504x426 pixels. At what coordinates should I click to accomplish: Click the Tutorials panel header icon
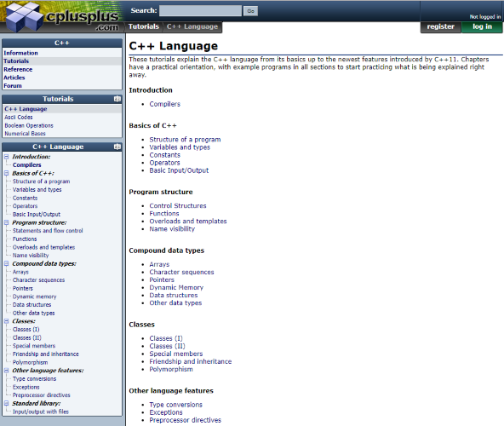[117, 99]
